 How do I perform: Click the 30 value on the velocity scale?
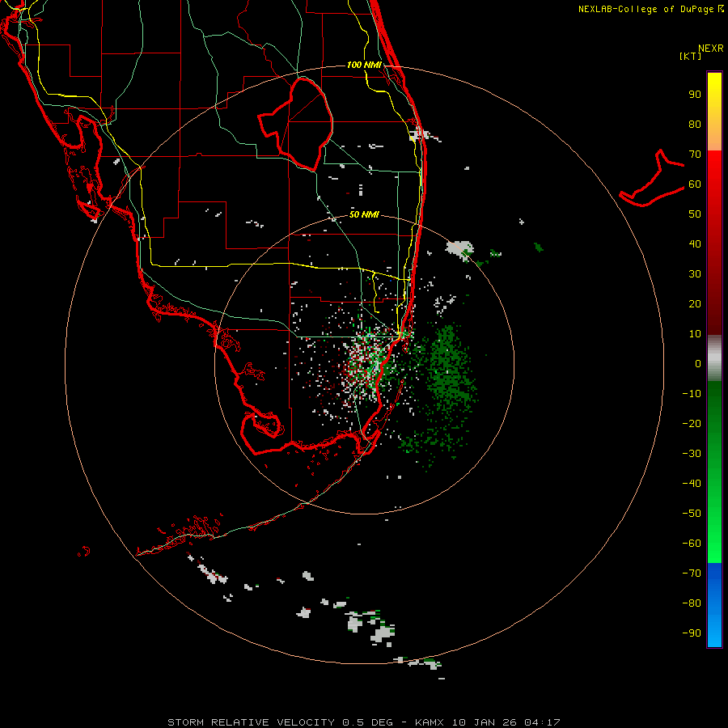click(x=695, y=274)
